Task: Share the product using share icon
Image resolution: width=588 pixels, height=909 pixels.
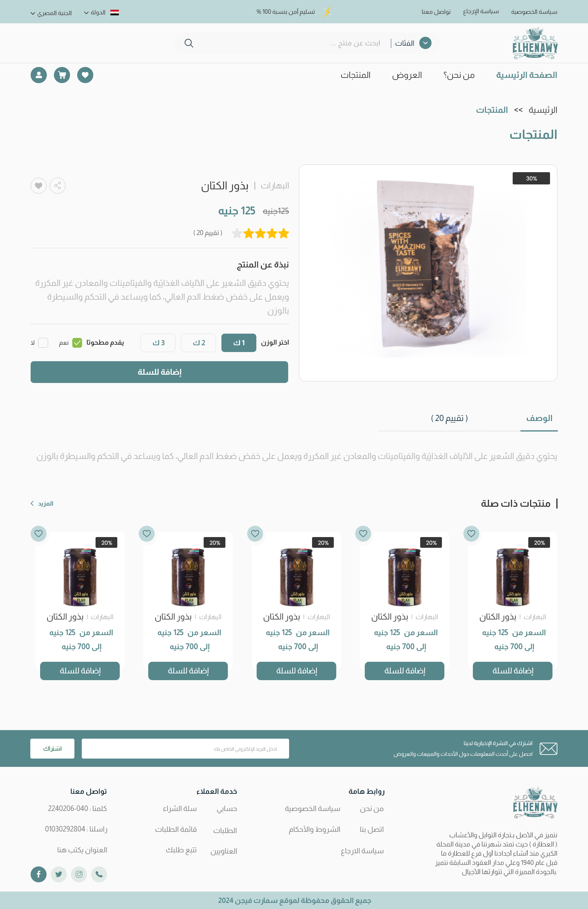Action: [x=58, y=186]
